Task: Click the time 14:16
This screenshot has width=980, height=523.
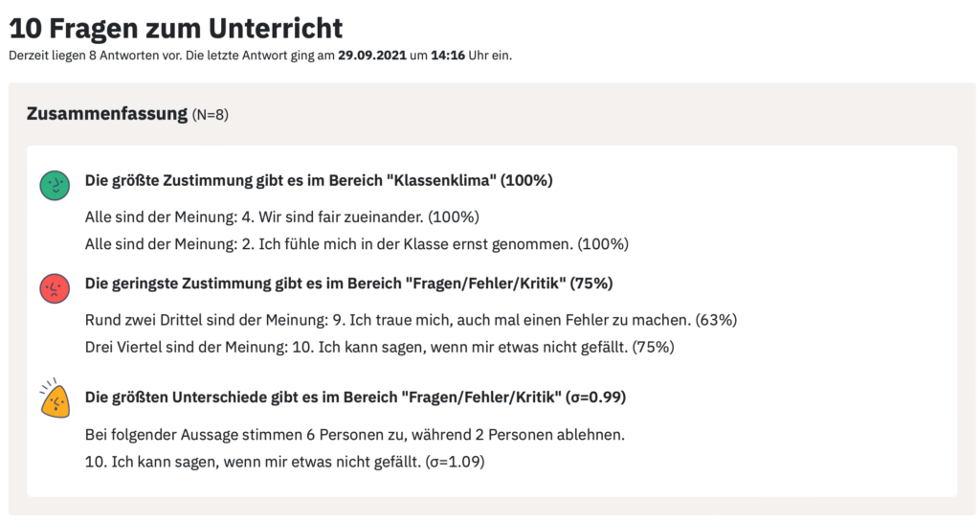Action: (x=448, y=55)
